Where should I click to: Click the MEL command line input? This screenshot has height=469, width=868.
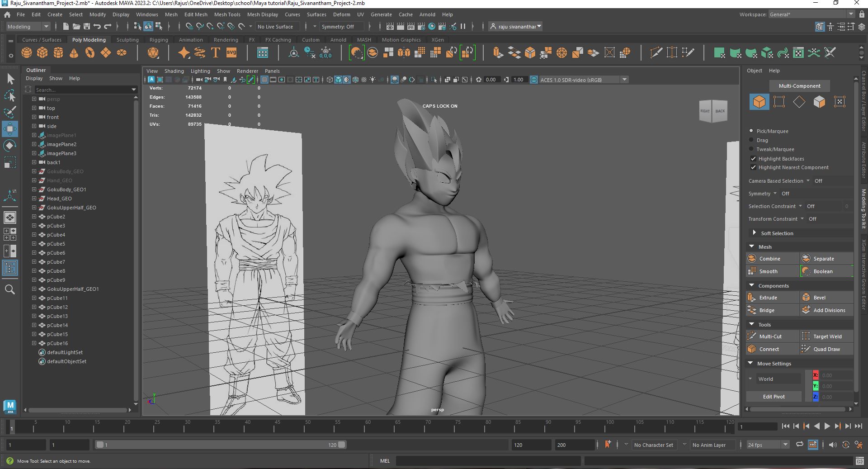click(x=488, y=461)
